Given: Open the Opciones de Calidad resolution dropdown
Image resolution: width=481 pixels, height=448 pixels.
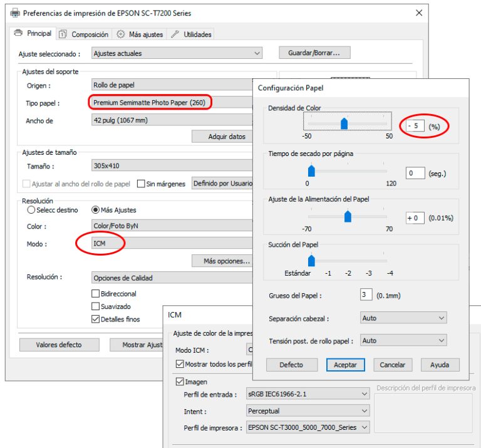Looking at the screenshot, I should [172, 278].
